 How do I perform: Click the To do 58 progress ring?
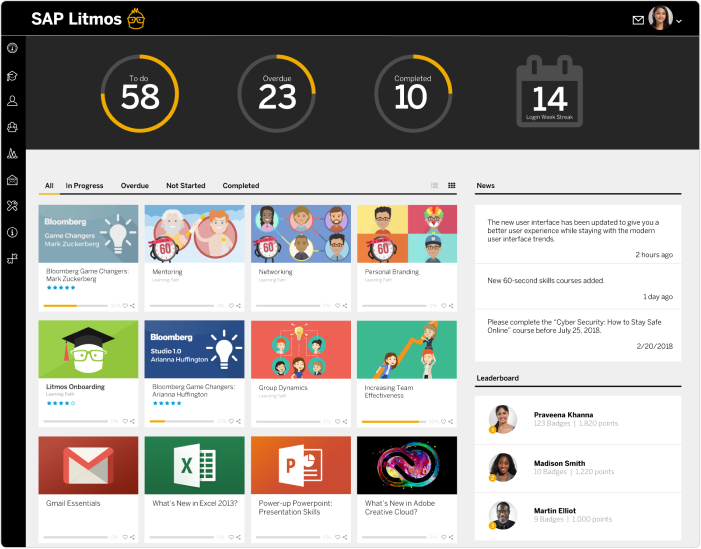pos(140,95)
